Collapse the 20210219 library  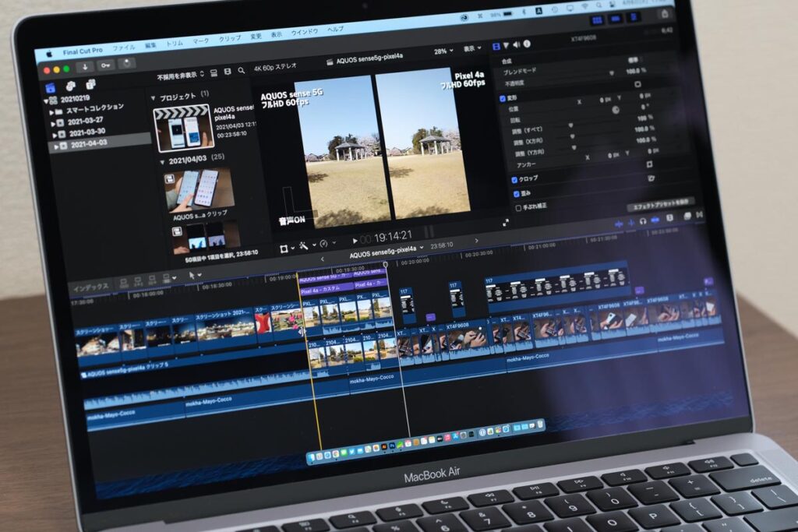46,100
